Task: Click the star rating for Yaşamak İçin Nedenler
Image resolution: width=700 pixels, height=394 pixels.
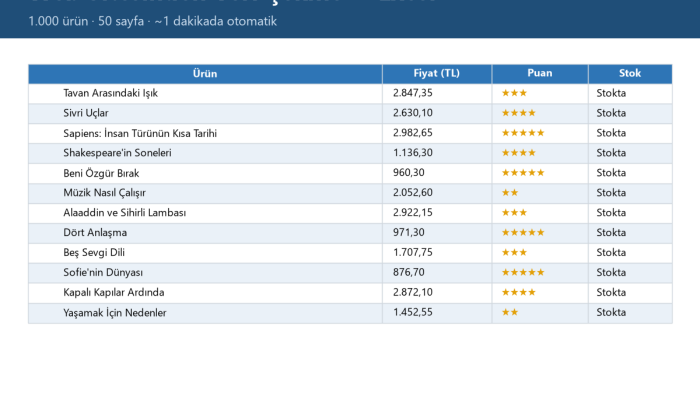Action: click(x=510, y=312)
